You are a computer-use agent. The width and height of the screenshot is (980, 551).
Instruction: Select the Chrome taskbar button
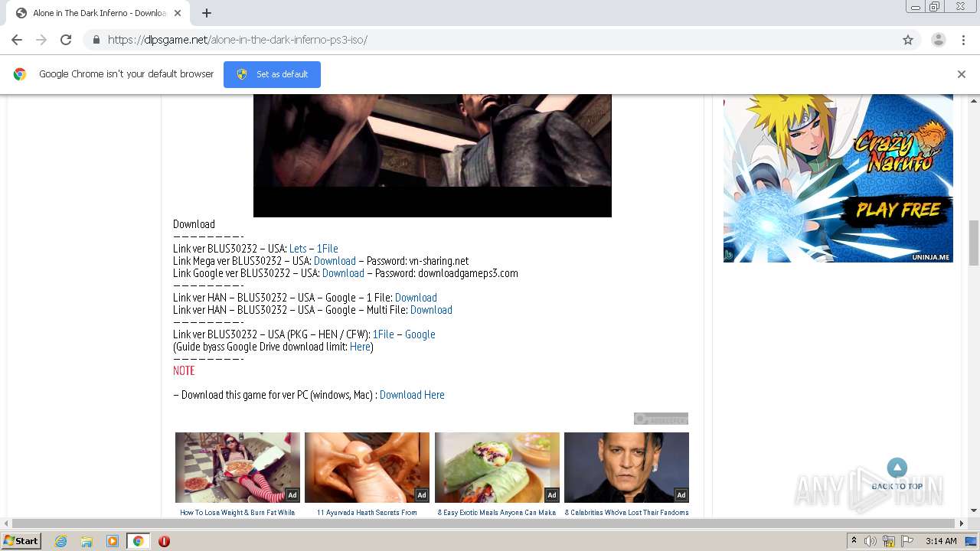[x=139, y=541]
